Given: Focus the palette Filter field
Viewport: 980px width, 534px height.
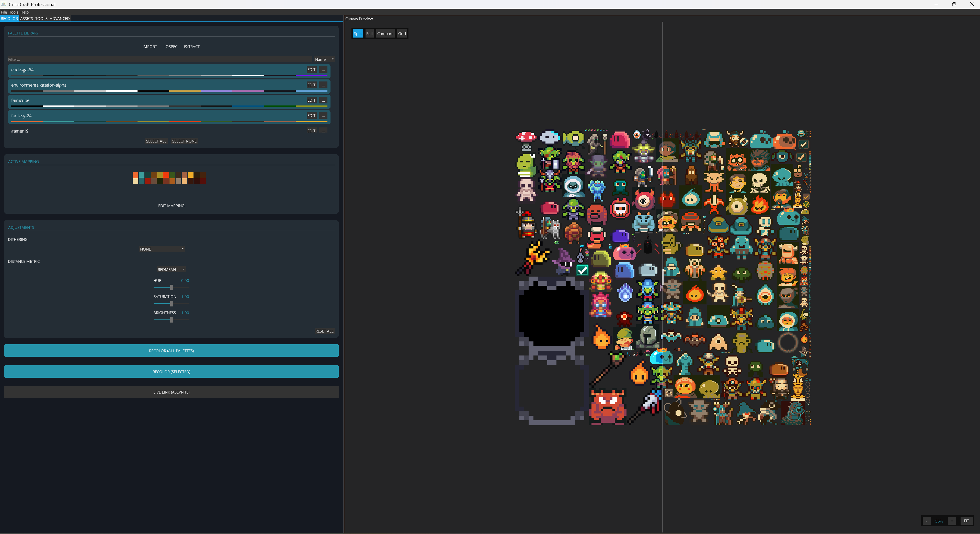Looking at the screenshot, I should coord(159,59).
